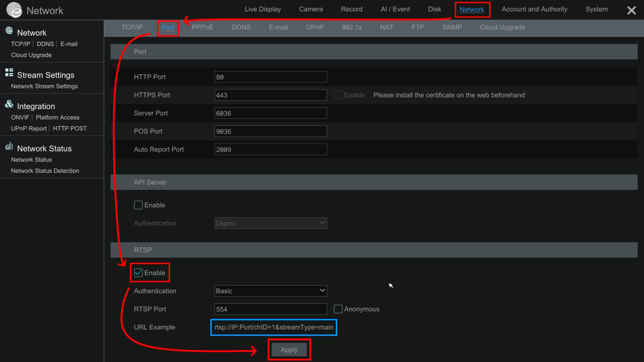Click the Network Status bars icon
Screen dimensions: 644x362
click(x=9, y=146)
